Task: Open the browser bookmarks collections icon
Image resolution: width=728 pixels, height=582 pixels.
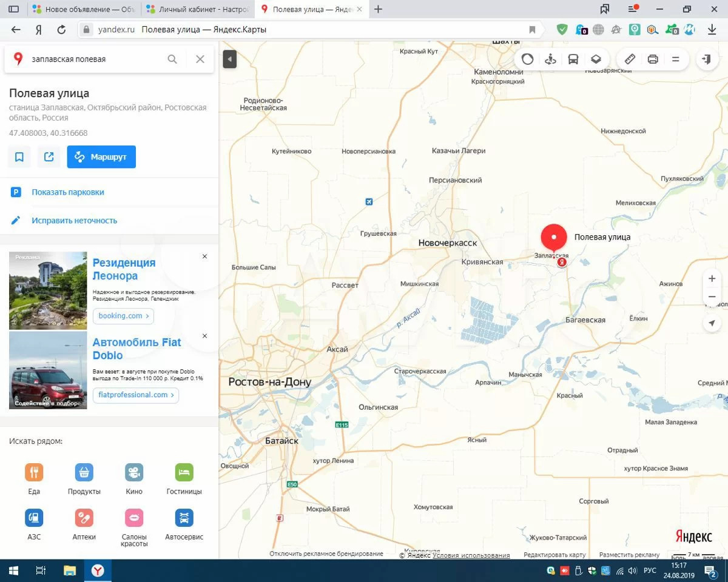Action: click(x=605, y=9)
